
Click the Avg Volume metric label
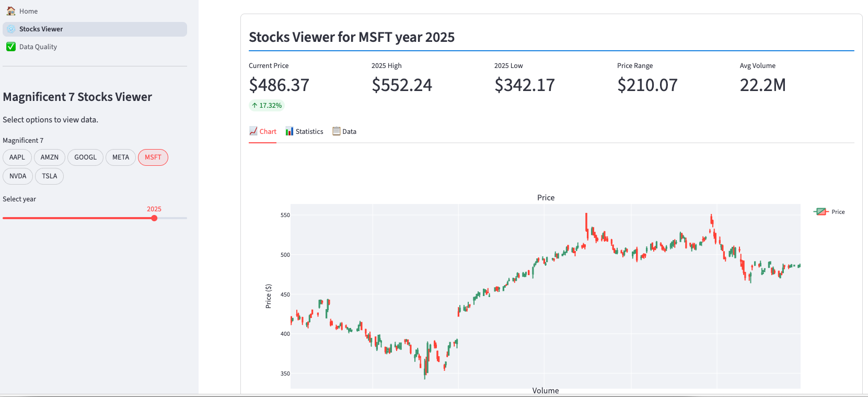[758, 66]
